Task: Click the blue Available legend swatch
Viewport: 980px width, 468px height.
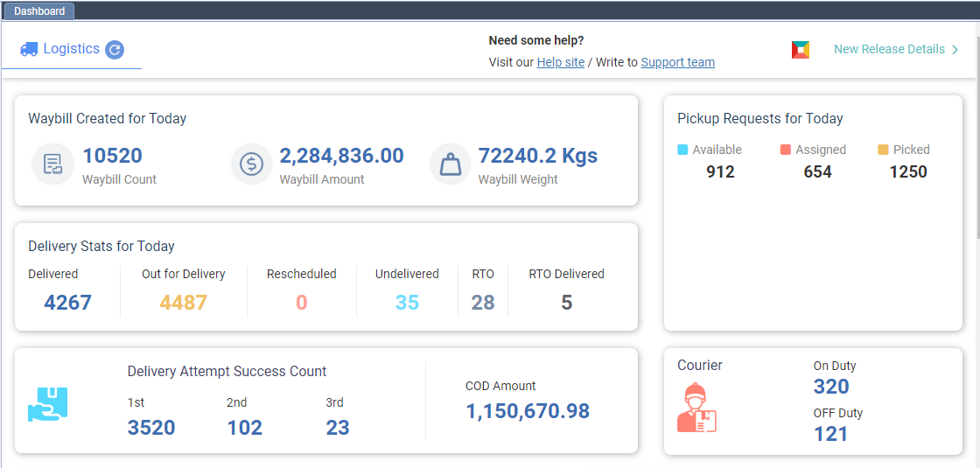Action: [683, 150]
